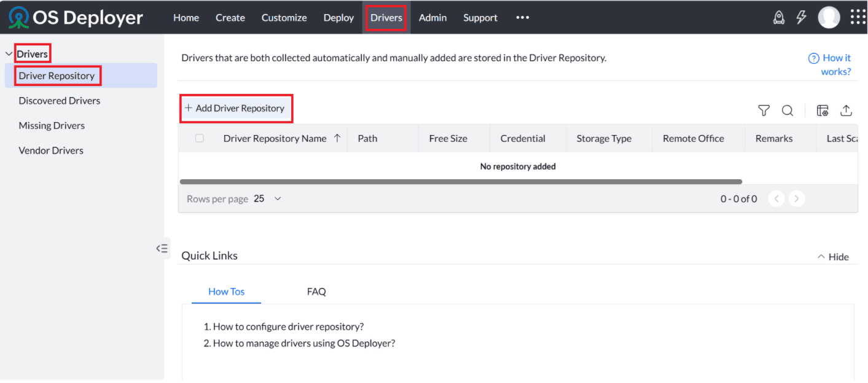The image size is (868, 383).
Task: Switch to the FAQ tab
Action: tap(316, 291)
